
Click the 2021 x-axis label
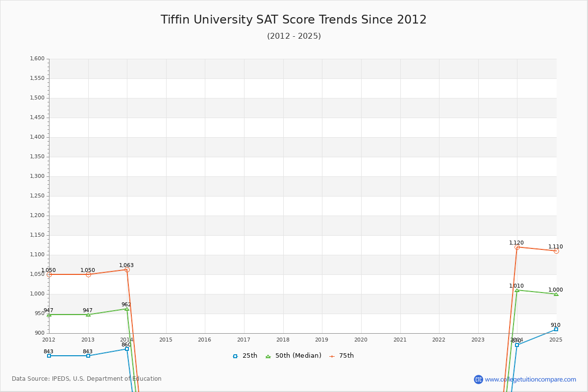coord(400,340)
